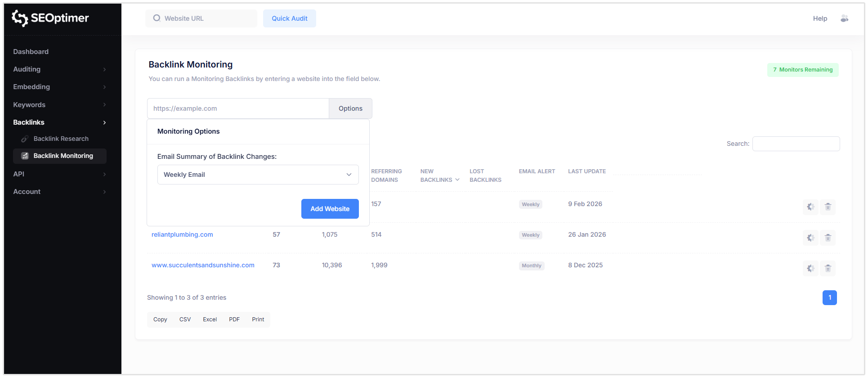Open the Help link

coord(820,18)
